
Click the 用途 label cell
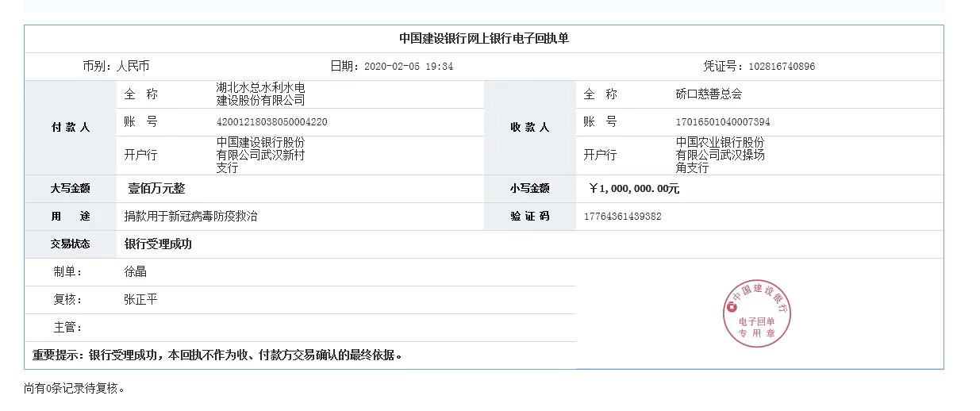[71, 217]
